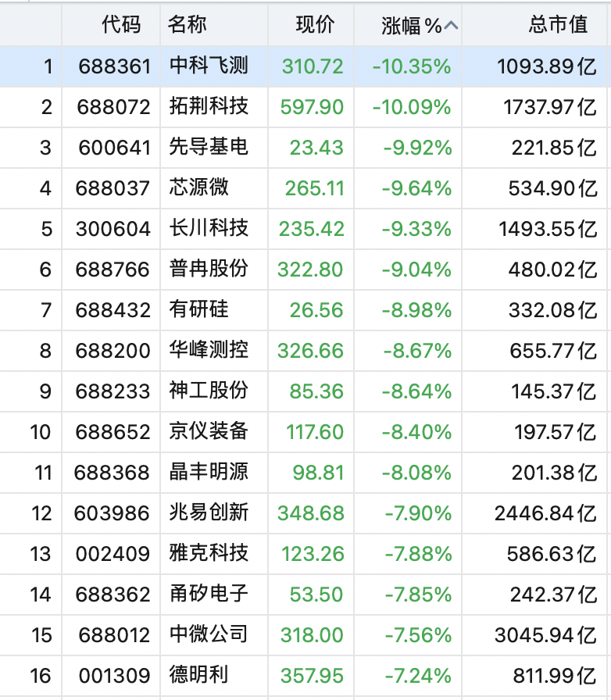Click stock code 688432
Image resolution: width=611 pixels, height=700 pixels.
113,311
